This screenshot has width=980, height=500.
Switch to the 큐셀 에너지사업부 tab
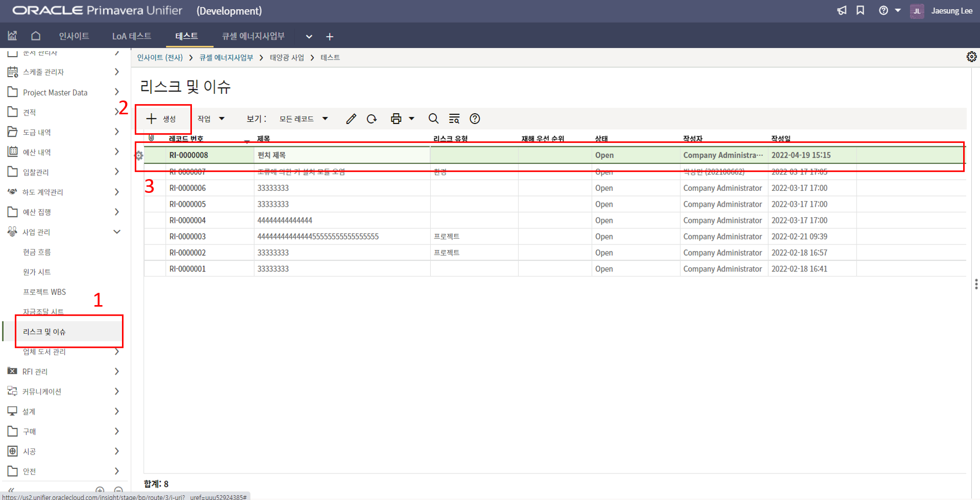(x=253, y=36)
